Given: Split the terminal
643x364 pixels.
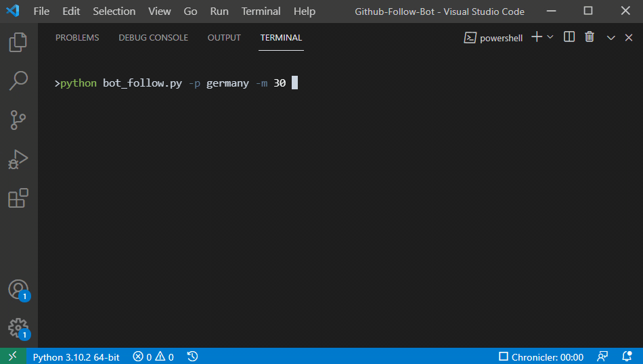Looking at the screenshot, I should [569, 37].
